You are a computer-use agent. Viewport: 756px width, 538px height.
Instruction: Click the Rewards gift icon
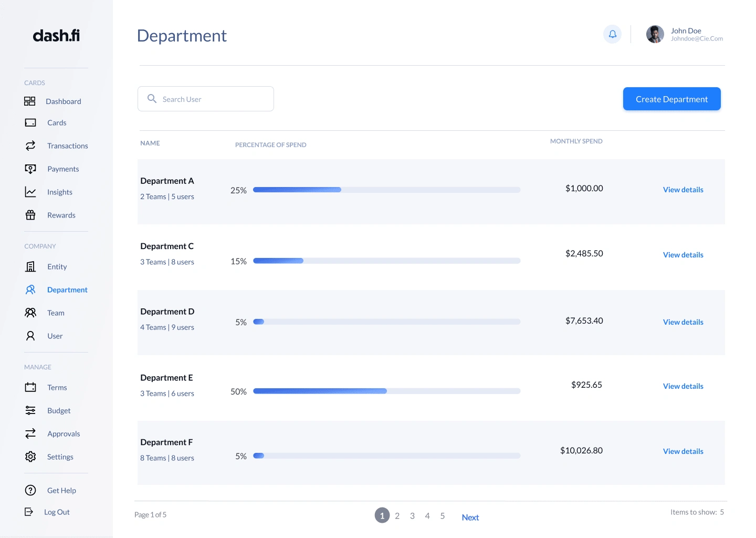pyautogui.click(x=30, y=215)
